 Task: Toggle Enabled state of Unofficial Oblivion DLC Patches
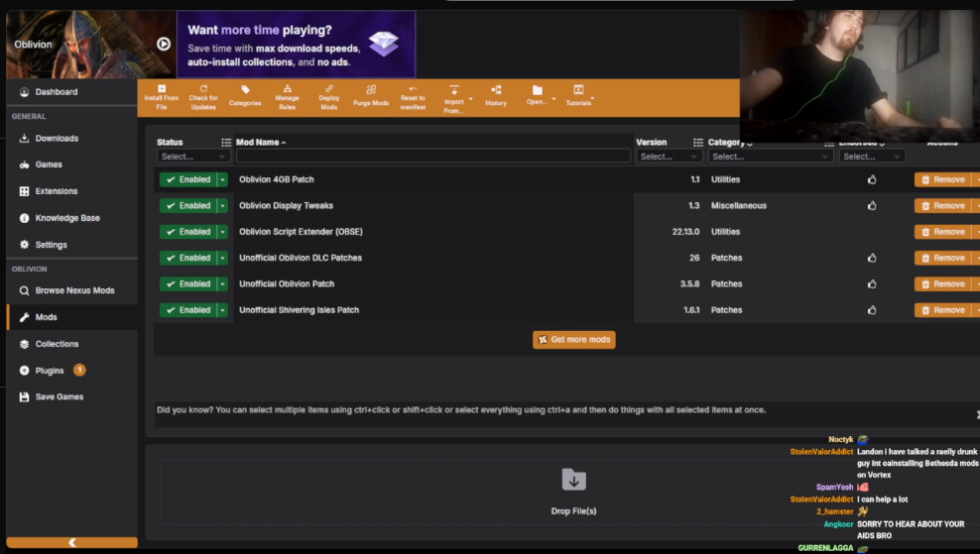coord(188,258)
